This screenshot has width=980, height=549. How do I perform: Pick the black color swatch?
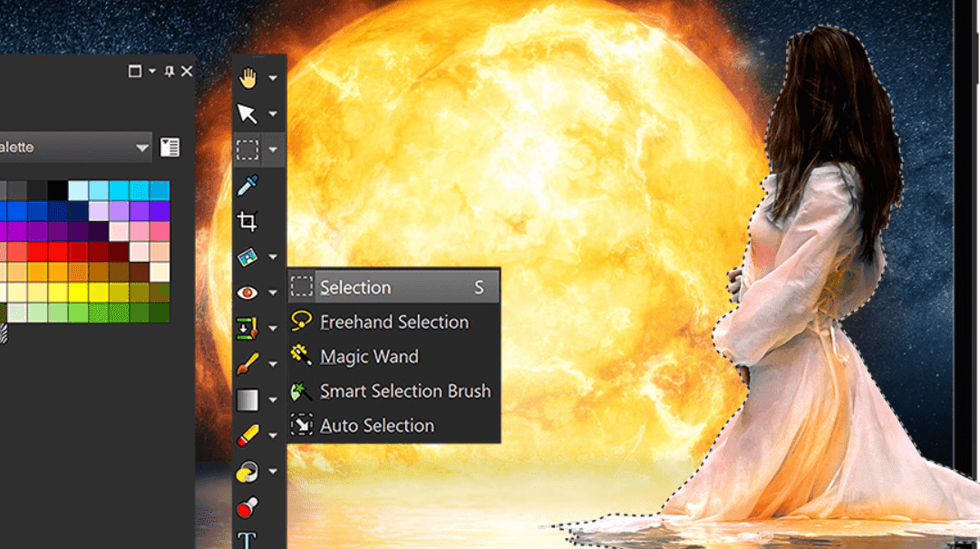(x=58, y=190)
